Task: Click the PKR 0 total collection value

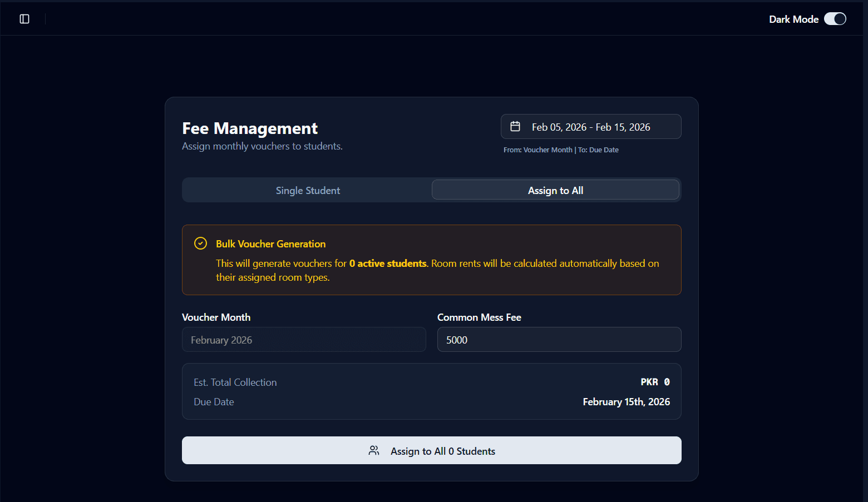Action: point(655,382)
